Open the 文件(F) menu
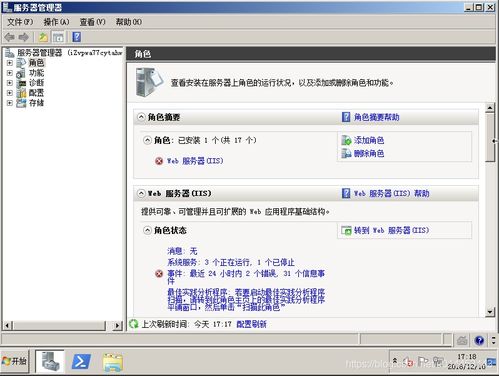Viewport: 499px width, 376px height. point(20,22)
